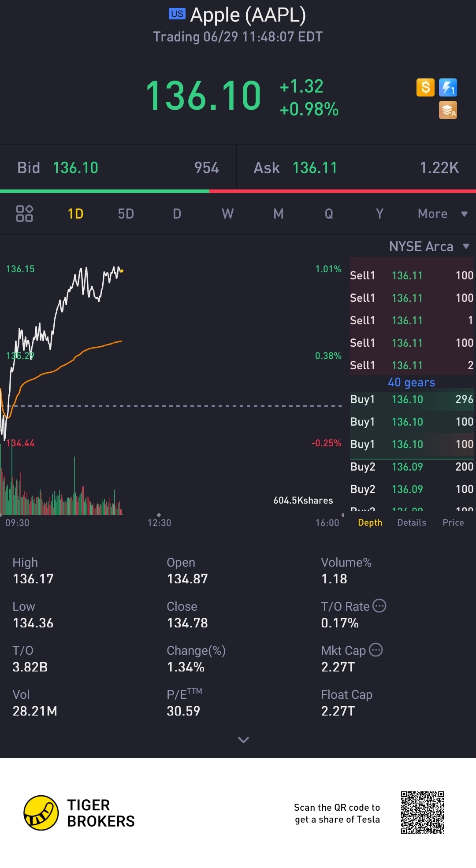Tap the info icon next to T/O Rate
Image resolution: width=476 pixels, height=868 pixels.
pos(379,606)
